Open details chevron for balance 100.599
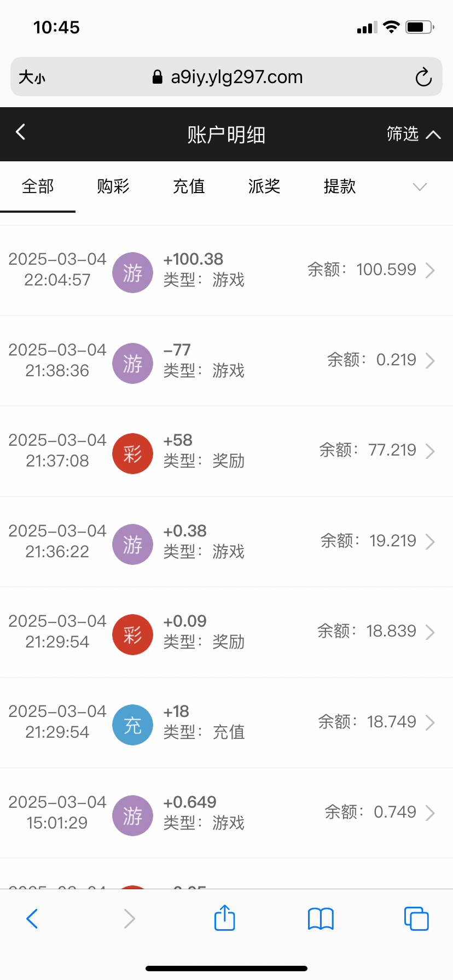The image size is (453, 980). 430,270
